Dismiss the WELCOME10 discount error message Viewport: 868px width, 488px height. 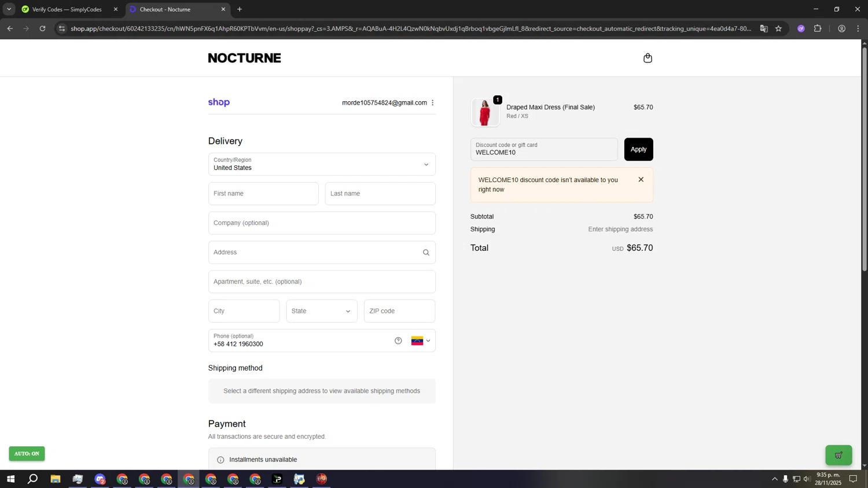tap(641, 180)
